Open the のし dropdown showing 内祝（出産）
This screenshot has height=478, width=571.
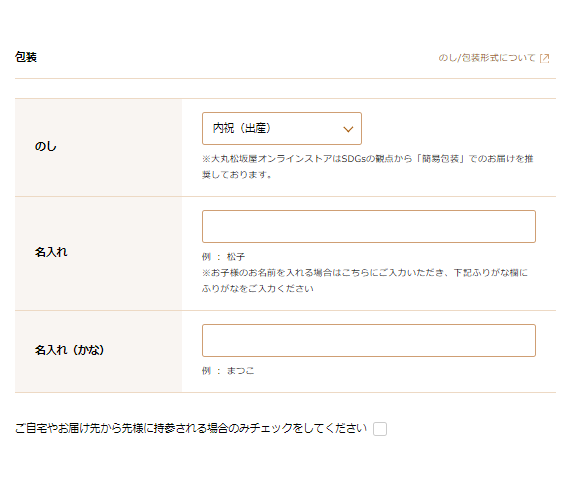tap(282, 129)
